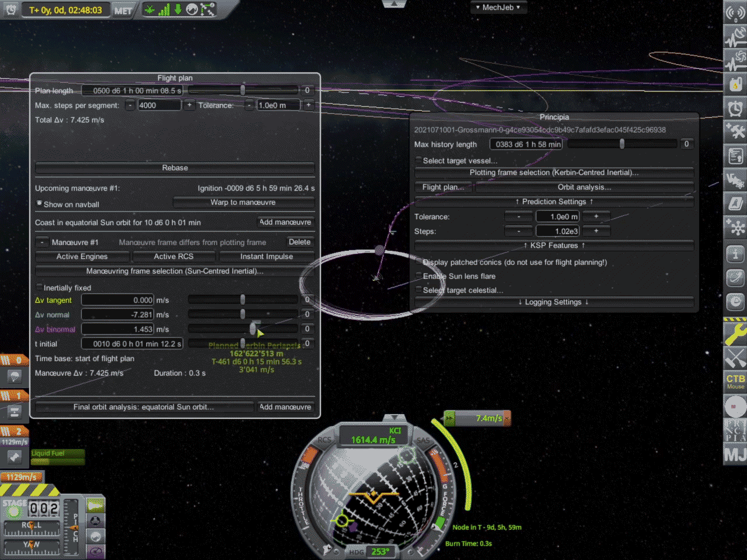Enable the Inertially fixed checkbox

coord(39,287)
